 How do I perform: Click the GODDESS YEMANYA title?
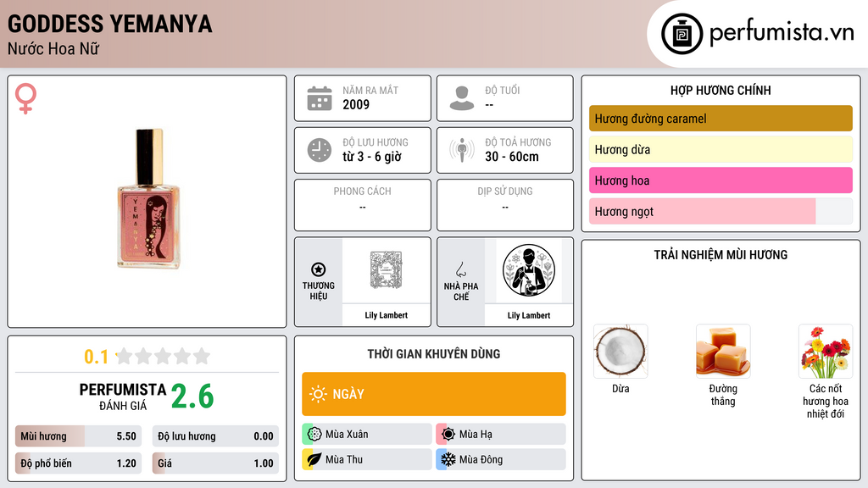click(109, 24)
